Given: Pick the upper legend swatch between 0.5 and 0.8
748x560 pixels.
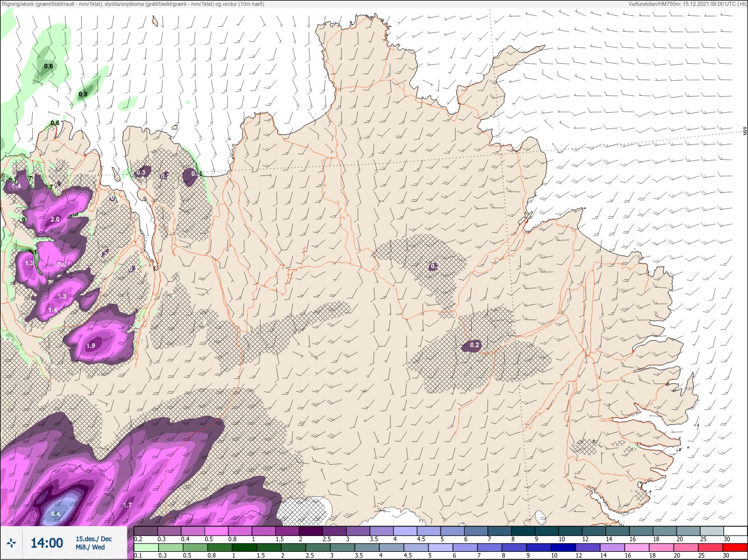Looking at the screenshot, I should point(216,531).
